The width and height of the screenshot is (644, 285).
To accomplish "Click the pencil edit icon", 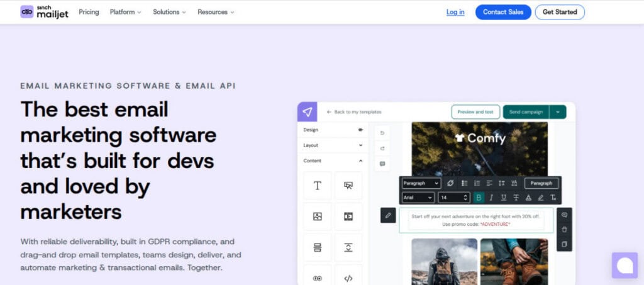I will [388, 215].
